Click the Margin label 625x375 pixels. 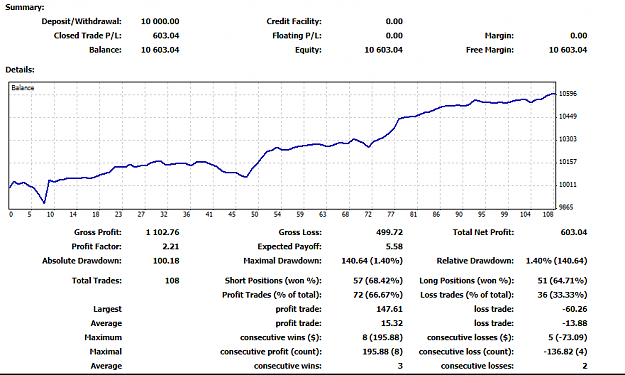[x=499, y=35]
